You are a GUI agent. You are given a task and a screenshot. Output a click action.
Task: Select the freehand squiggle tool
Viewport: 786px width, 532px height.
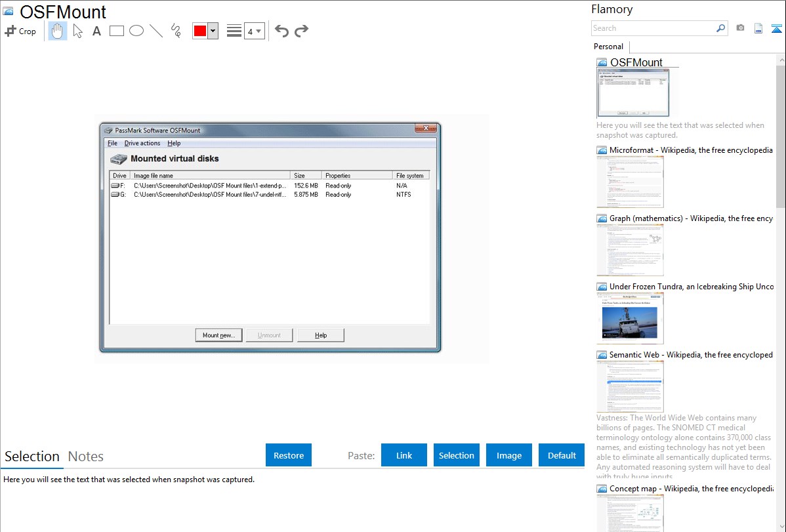pos(176,31)
